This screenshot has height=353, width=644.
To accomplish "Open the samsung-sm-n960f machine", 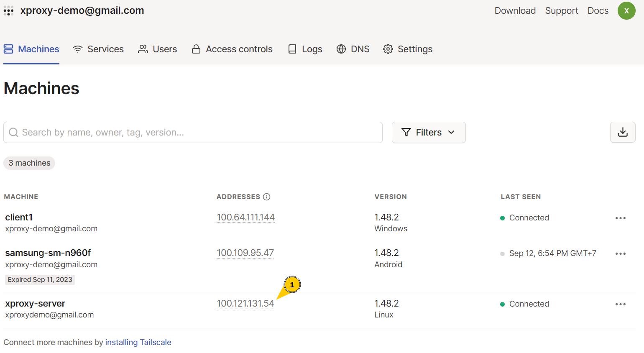I will click(x=48, y=253).
